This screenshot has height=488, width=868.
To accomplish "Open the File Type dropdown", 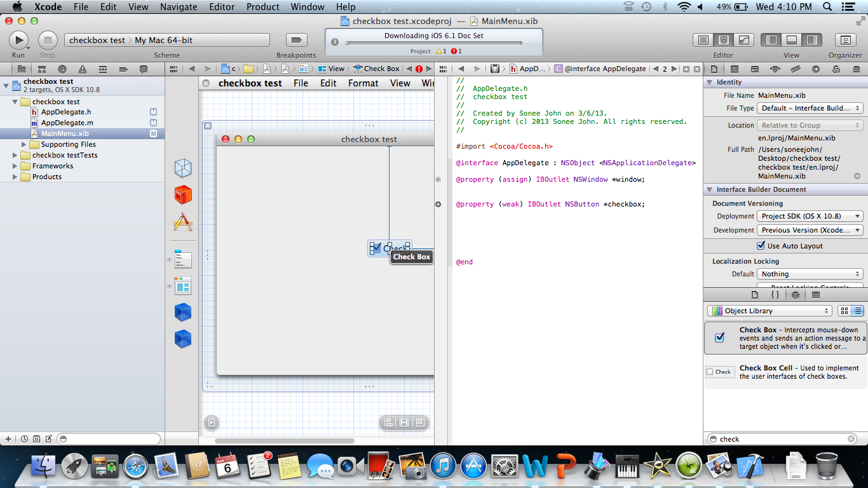I will point(810,108).
